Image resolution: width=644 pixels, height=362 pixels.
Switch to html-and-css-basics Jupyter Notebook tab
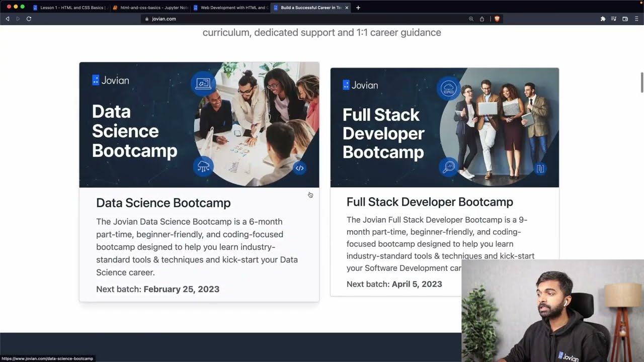point(150,8)
